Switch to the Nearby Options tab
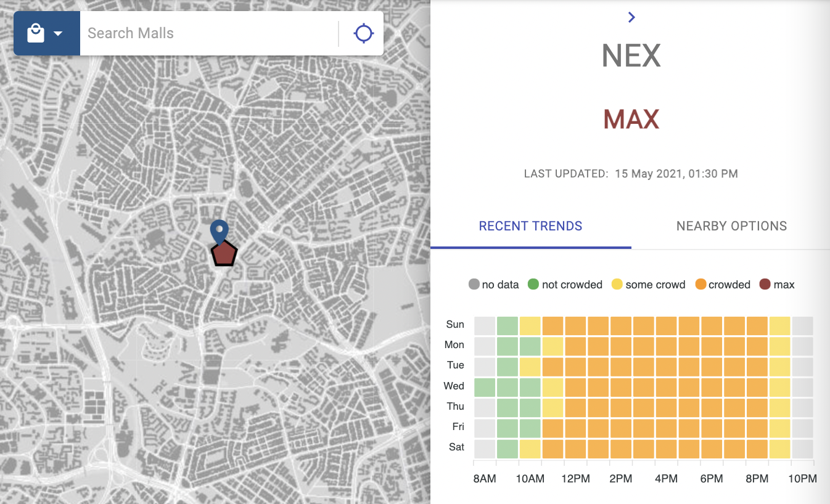This screenshot has height=504, width=830. pyautogui.click(x=731, y=226)
